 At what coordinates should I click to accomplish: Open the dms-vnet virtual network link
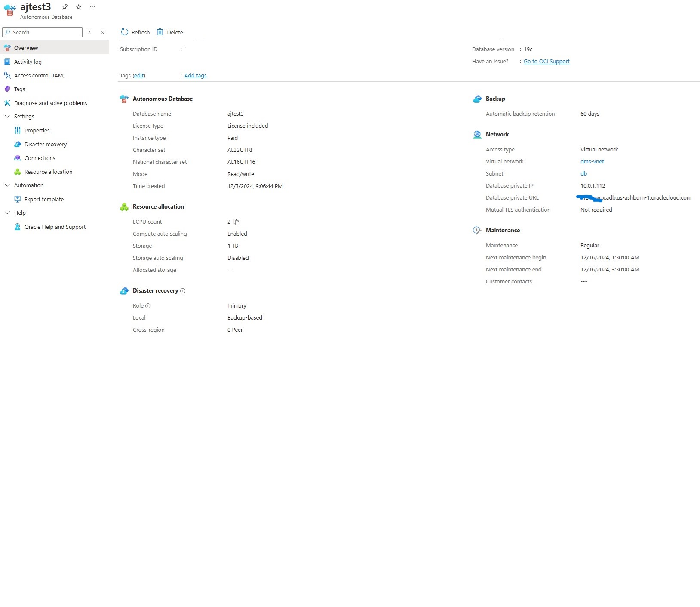tap(592, 162)
